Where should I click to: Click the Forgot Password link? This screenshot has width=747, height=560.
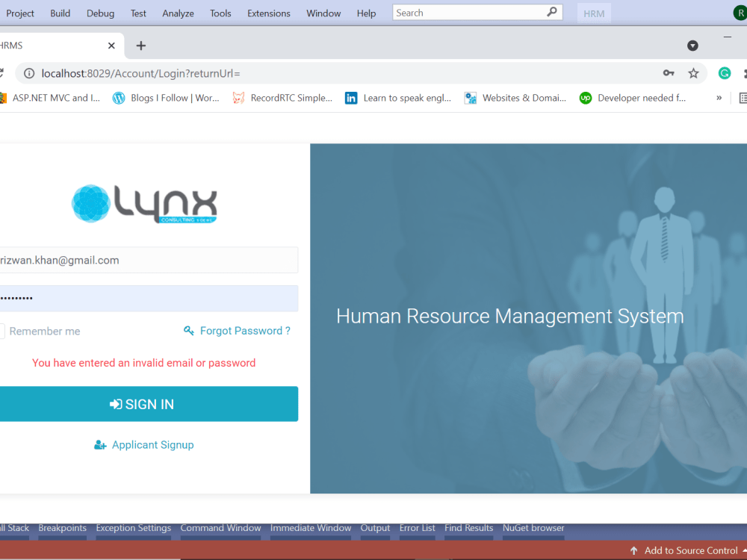click(245, 331)
